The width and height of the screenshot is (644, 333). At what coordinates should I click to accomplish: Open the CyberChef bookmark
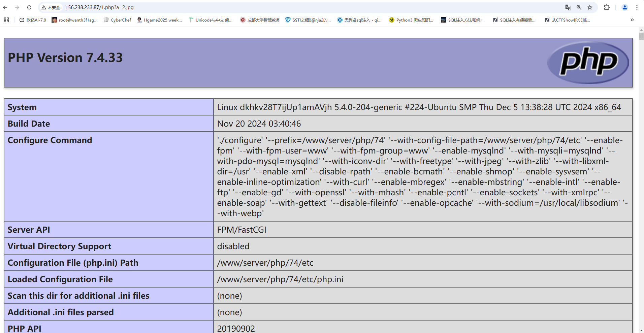118,20
